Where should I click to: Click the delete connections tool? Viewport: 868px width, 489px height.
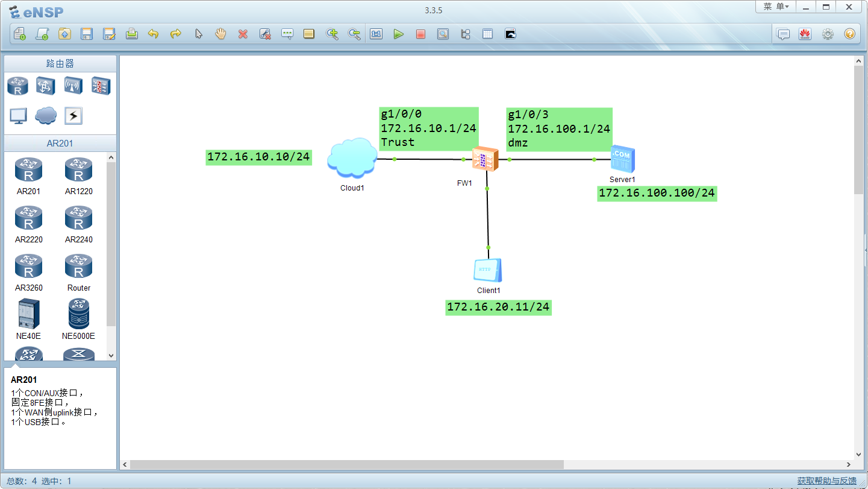[265, 34]
